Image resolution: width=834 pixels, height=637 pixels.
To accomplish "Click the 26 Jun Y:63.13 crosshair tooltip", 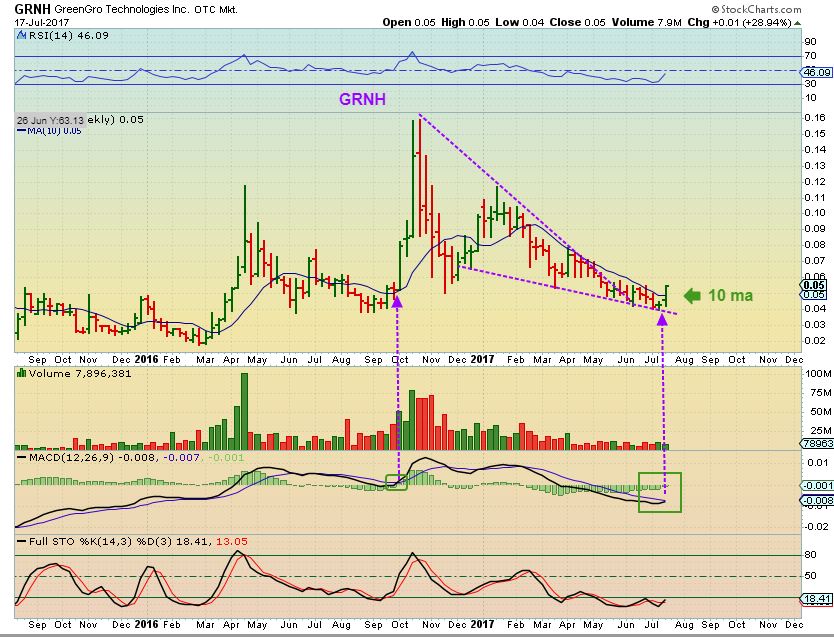I will coord(50,120).
